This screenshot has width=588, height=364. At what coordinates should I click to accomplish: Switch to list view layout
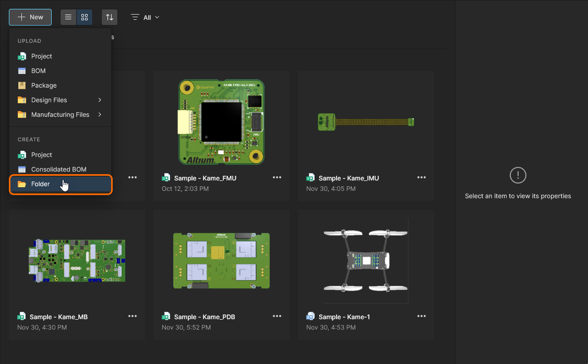click(x=68, y=17)
